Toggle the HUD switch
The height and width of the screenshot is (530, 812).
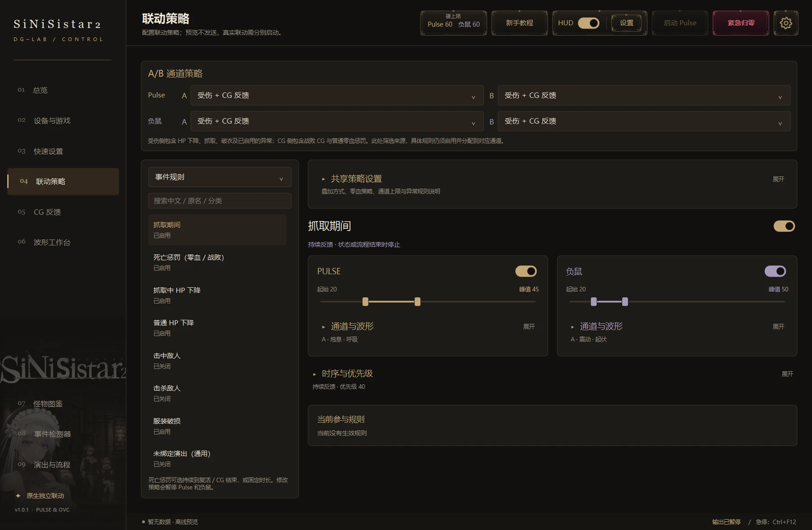pos(589,23)
